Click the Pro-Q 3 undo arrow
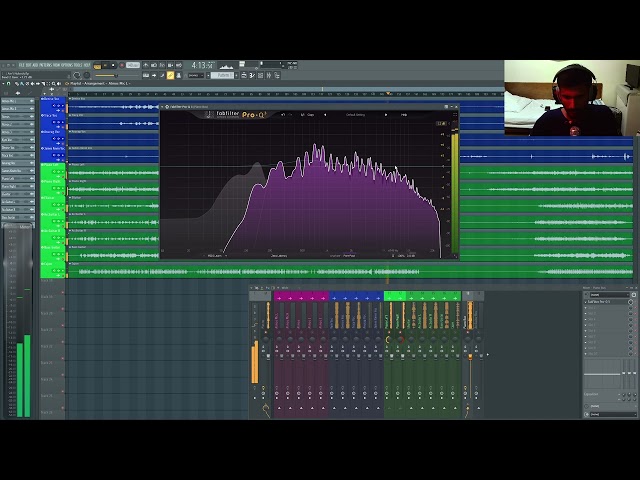 point(283,115)
